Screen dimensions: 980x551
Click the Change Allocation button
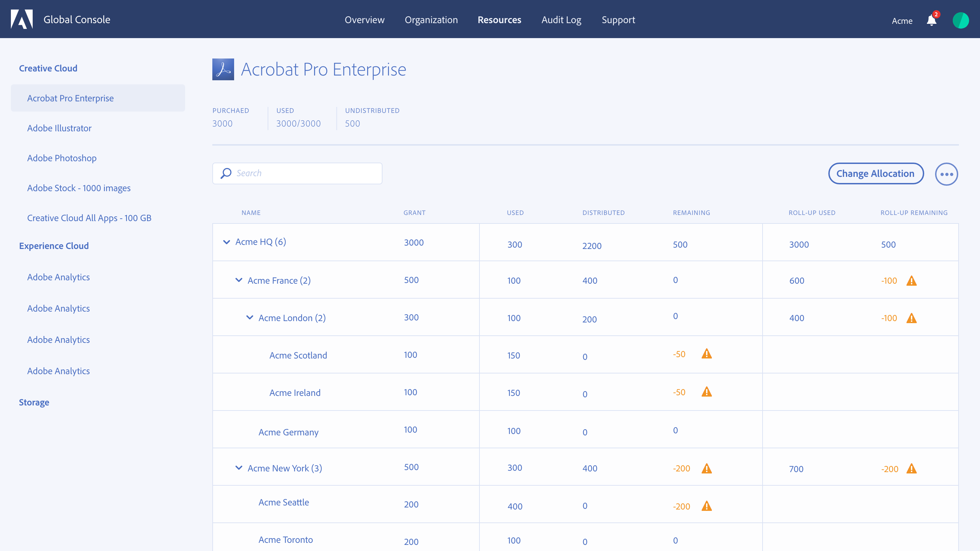[876, 173]
